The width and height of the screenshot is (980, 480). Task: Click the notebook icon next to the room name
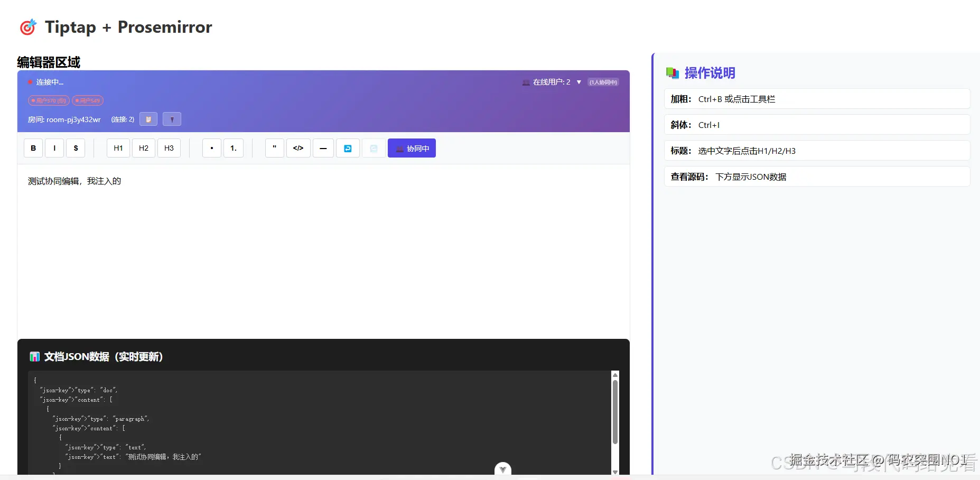148,118
